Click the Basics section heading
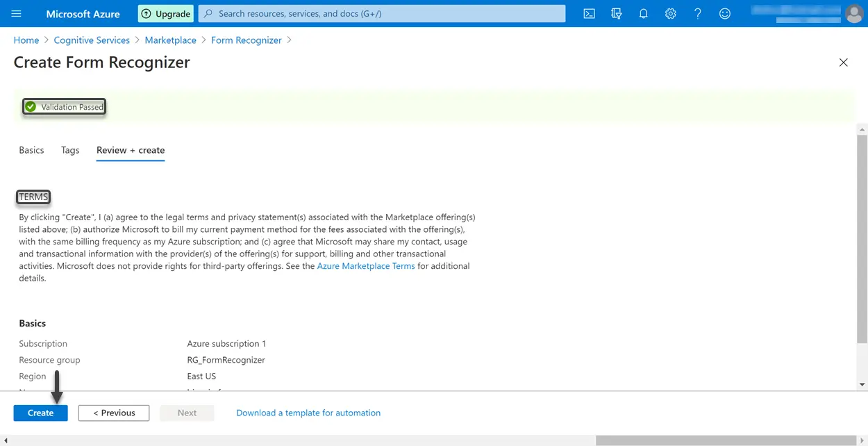Screen dimensions: 868x446 point(33,324)
